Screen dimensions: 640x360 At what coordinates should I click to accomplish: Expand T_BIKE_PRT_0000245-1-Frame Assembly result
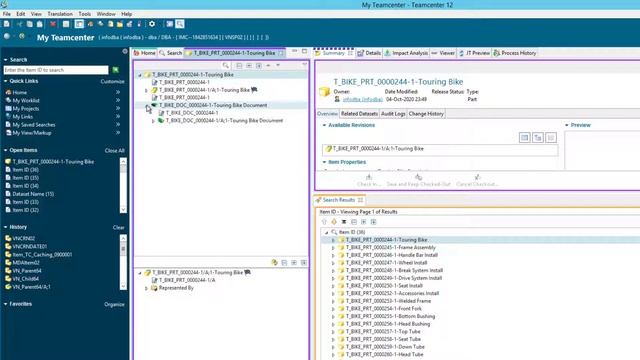(x=333, y=248)
